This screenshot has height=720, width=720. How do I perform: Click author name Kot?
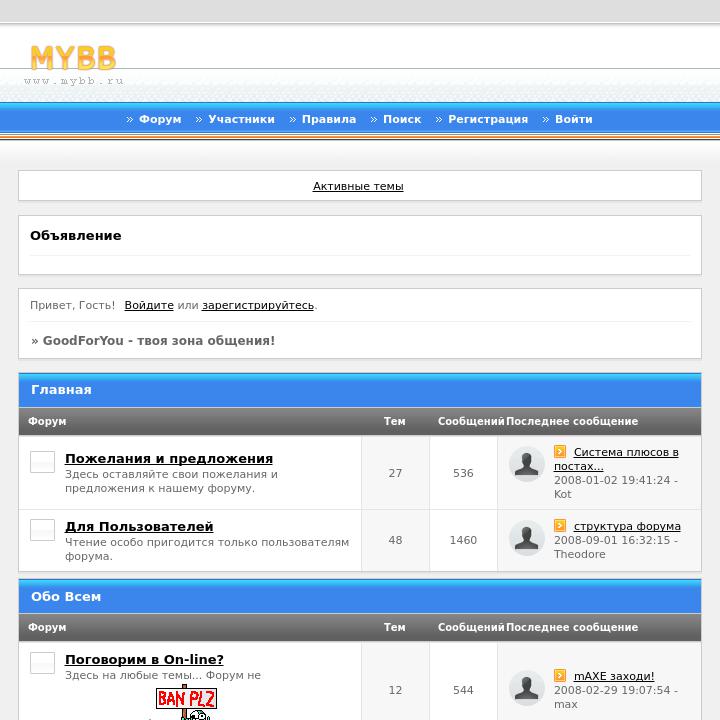point(562,494)
